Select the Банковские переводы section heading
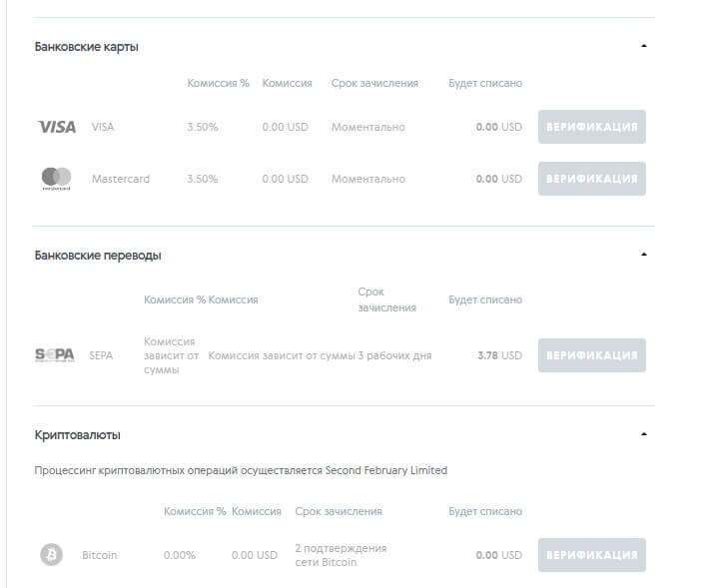Screen dimensions: 719x588 [x=98, y=255]
